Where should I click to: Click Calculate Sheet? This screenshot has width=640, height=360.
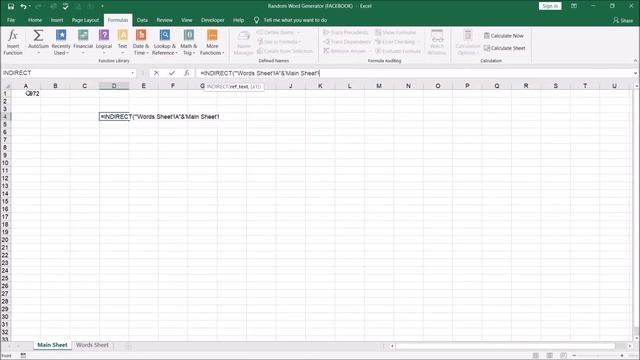(504, 48)
